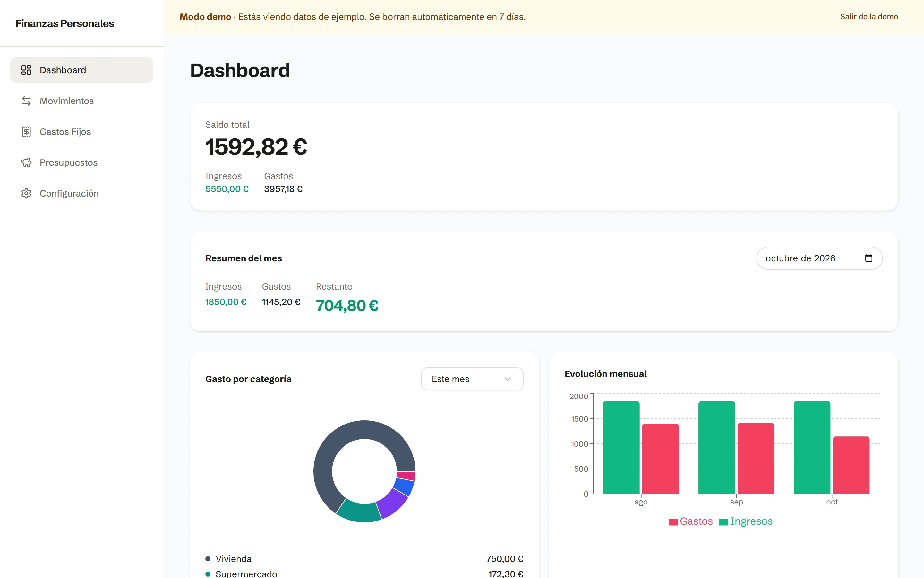The image size is (924, 578).
Task: Click the Vivienda category row
Action: click(364, 559)
